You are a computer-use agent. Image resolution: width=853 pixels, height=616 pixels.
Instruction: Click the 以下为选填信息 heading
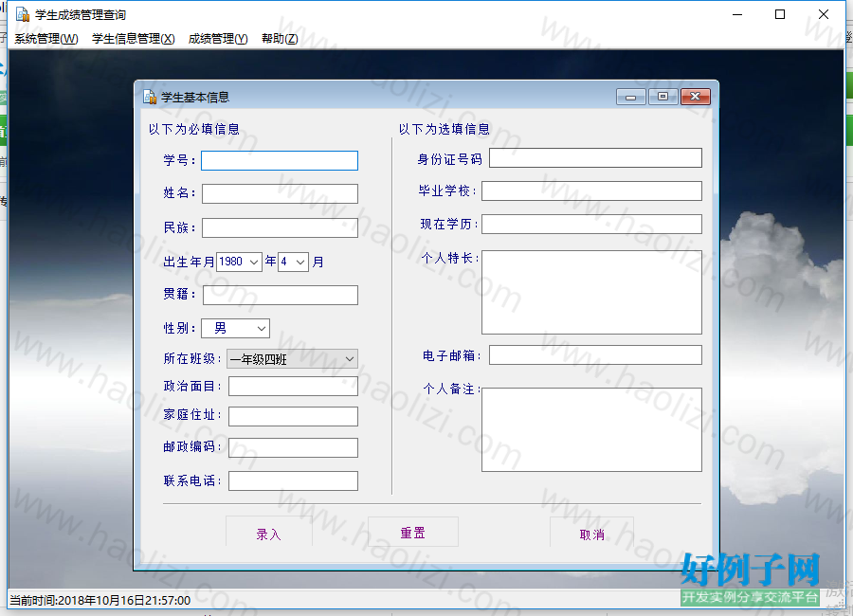[445, 129]
